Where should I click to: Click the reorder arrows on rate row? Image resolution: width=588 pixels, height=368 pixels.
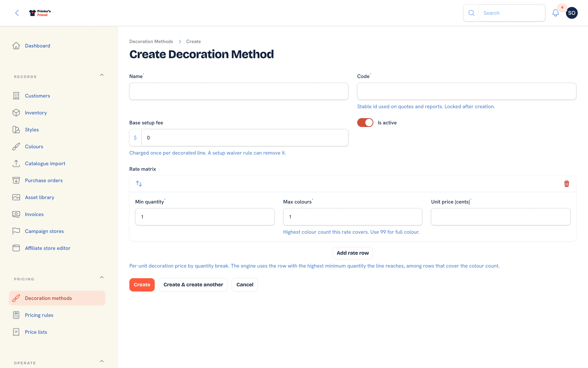pyautogui.click(x=139, y=183)
